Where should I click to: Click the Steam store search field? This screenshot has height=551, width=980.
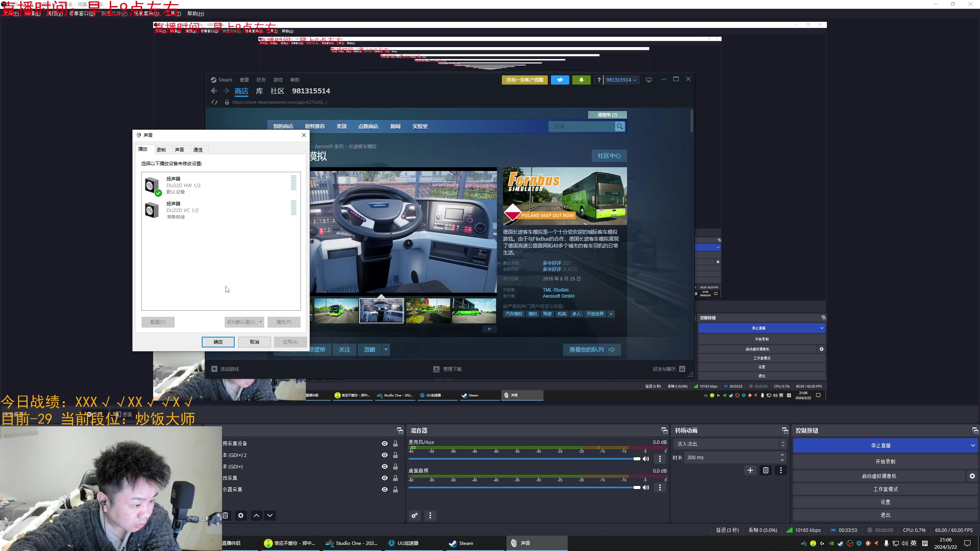(582, 127)
